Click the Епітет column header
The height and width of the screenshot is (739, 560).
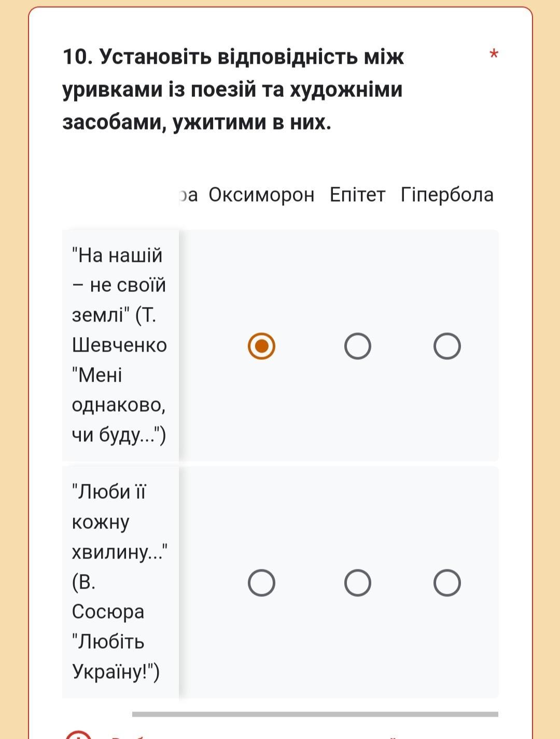click(357, 194)
